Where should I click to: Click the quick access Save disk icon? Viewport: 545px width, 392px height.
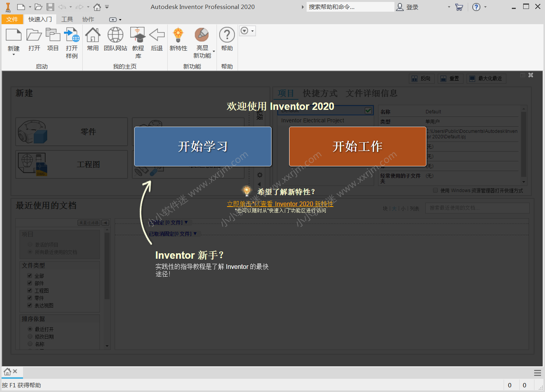pos(50,7)
